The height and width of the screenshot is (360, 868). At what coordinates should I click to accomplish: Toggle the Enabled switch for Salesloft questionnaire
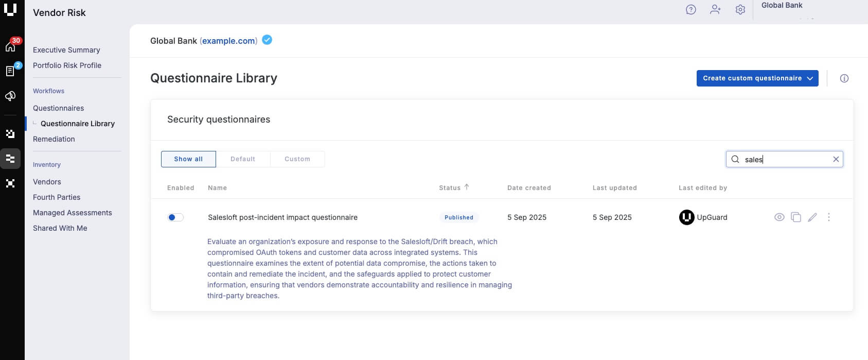click(175, 217)
